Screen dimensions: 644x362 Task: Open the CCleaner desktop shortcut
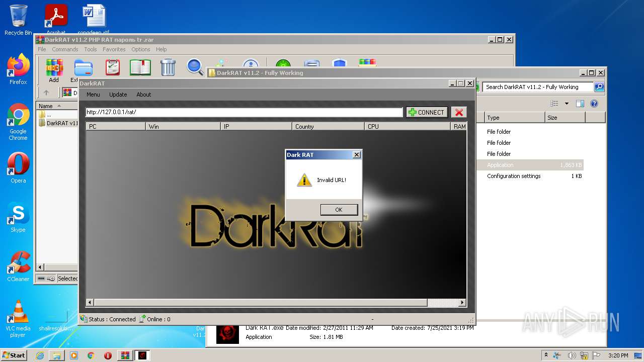pos(18,266)
